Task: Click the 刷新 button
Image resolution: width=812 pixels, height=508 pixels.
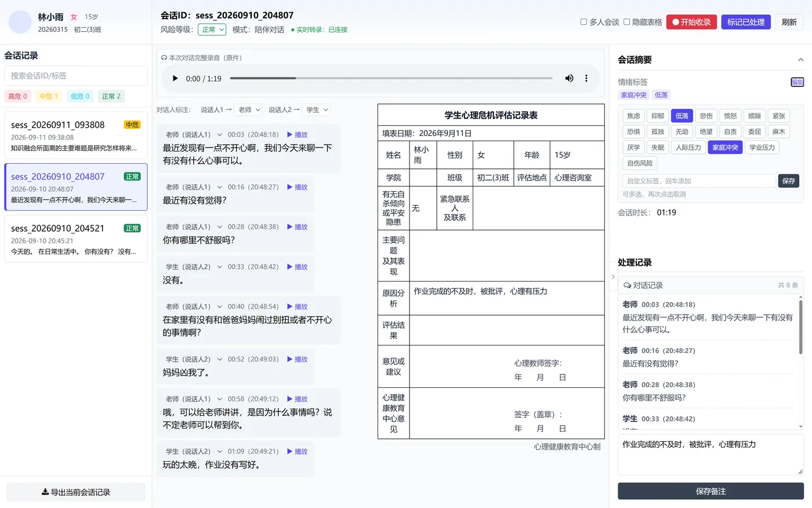Action: [789, 22]
